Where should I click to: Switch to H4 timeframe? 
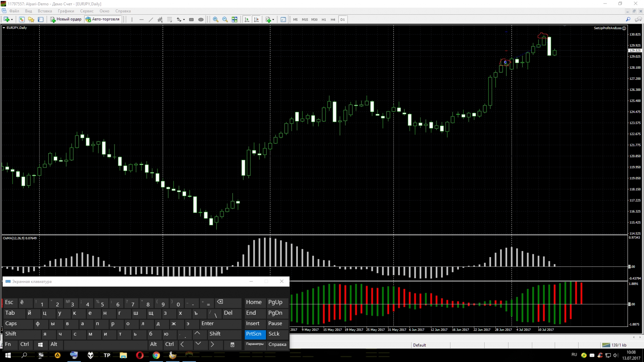click(333, 20)
